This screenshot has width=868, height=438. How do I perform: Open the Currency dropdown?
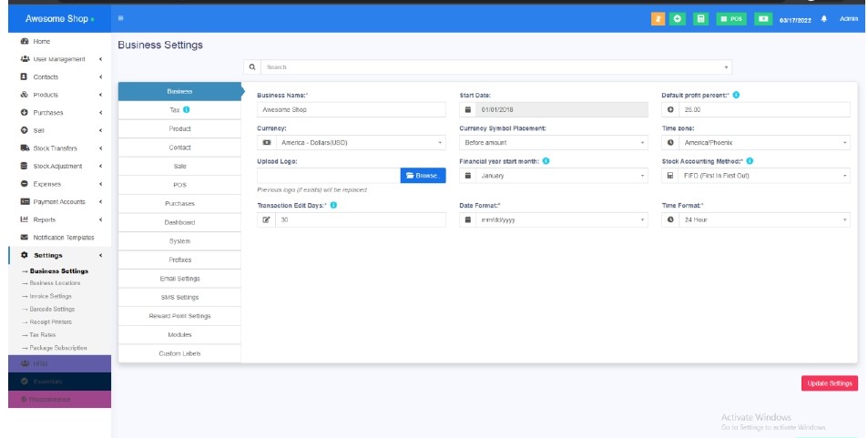352,143
